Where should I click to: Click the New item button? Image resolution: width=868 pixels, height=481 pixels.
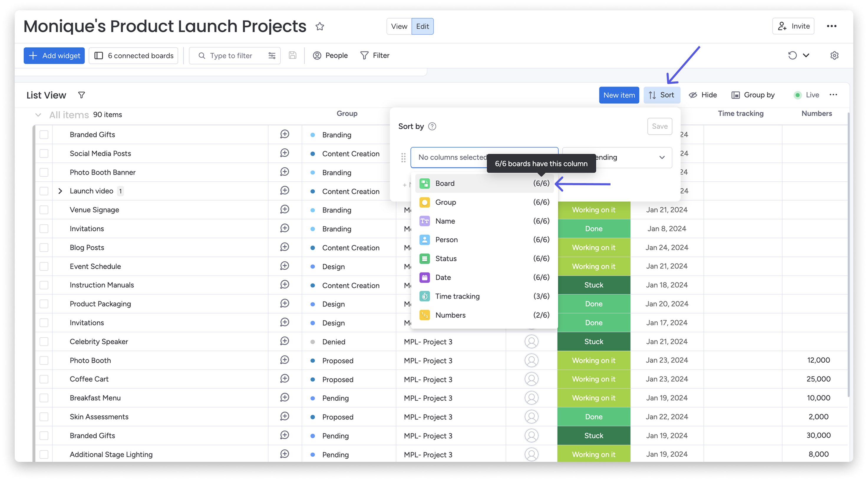click(x=619, y=95)
